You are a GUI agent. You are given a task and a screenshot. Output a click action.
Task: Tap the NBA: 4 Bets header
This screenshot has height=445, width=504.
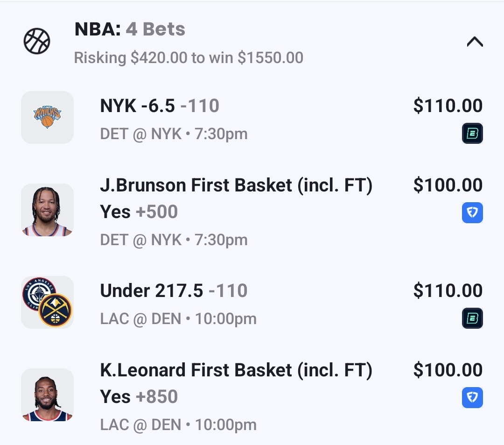[130, 29]
